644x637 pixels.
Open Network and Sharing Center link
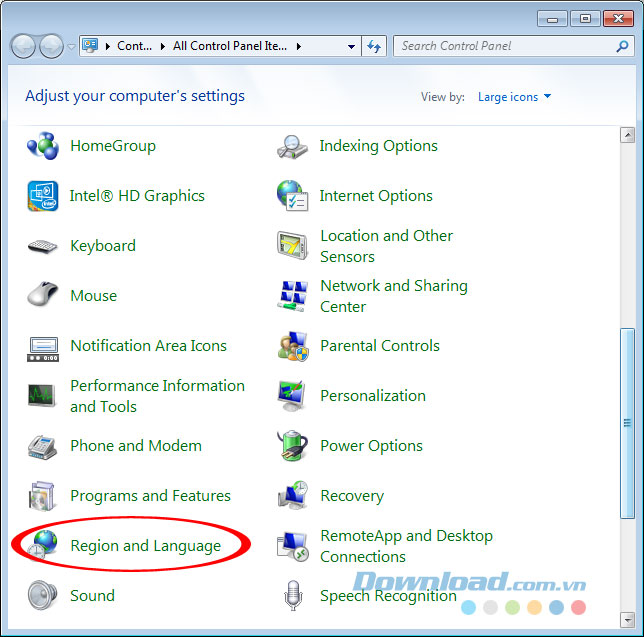394,296
